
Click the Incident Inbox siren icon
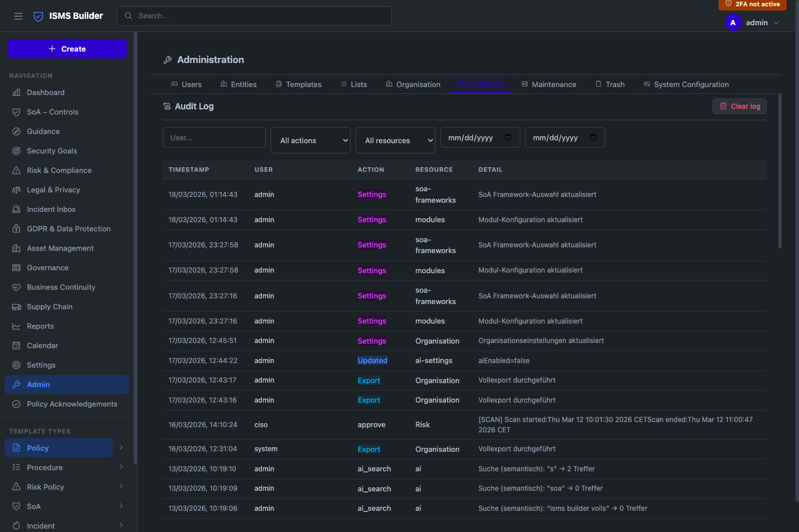pos(17,209)
